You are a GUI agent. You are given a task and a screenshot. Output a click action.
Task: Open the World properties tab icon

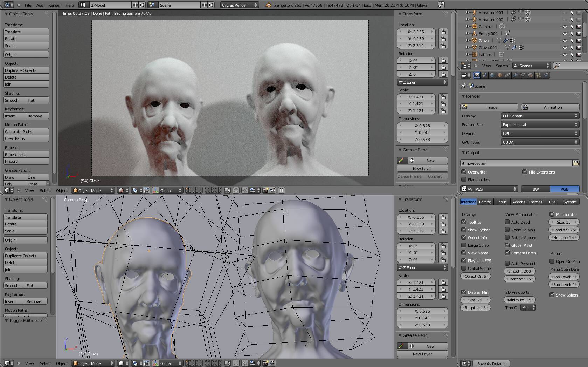point(492,75)
